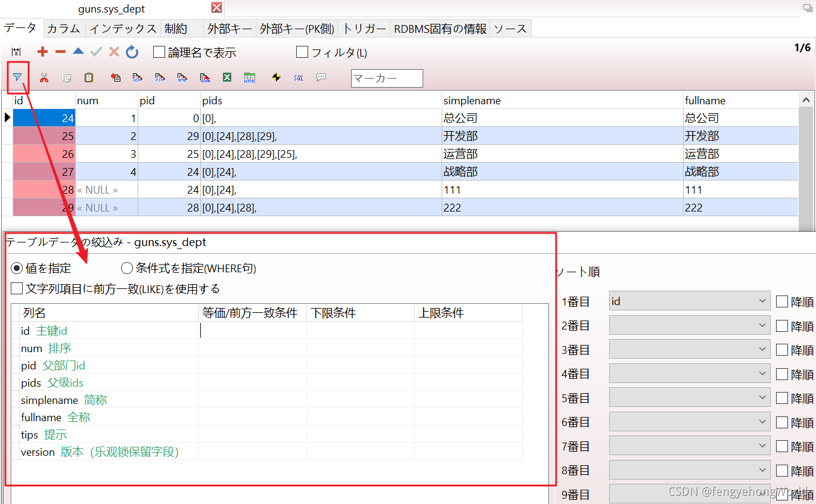Enable the フィルタ(L) checkbox
The width and height of the screenshot is (816, 504).
coord(302,52)
